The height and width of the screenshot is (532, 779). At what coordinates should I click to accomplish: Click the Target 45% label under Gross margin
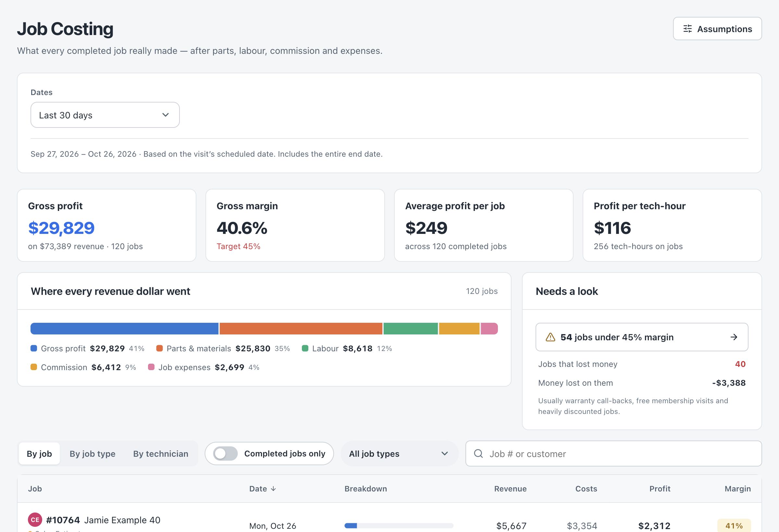click(238, 247)
